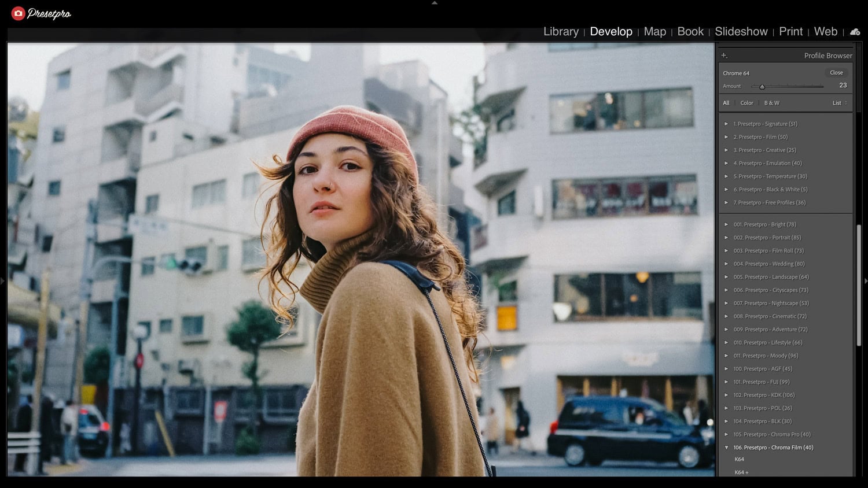The image size is (868, 488).
Task: Switch to the Library module
Action: 561,32
